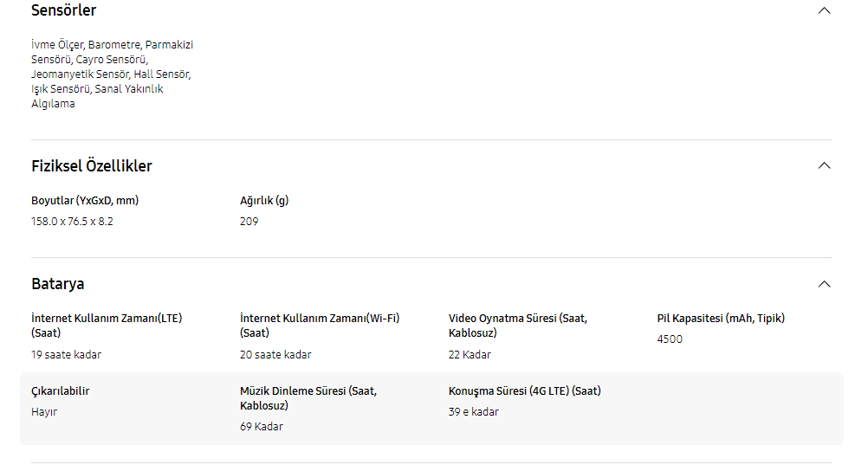This screenshot has width=868, height=471.
Task: Collapse the Batarya section chevron
Action: pos(824,284)
